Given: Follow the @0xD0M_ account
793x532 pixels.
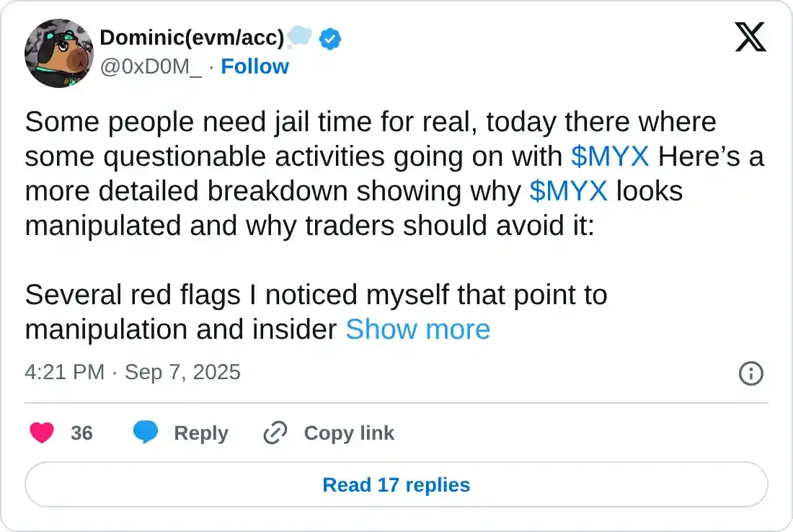Looking at the screenshot, I should pyautogui.click(x=254, y=66).
